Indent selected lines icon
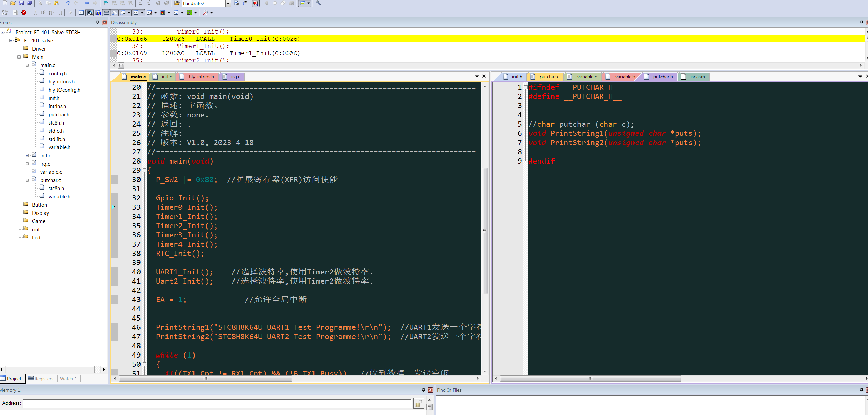 [x=142, y=3]
